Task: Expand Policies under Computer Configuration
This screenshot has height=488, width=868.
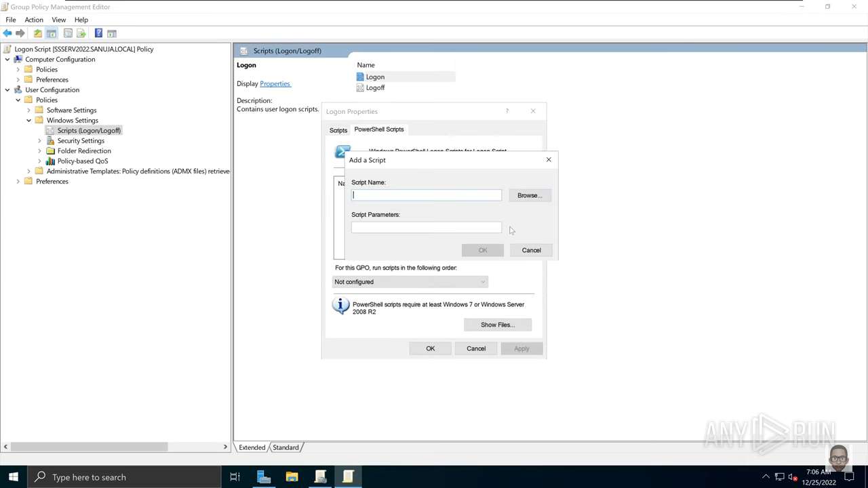Action: pos(18,69)
